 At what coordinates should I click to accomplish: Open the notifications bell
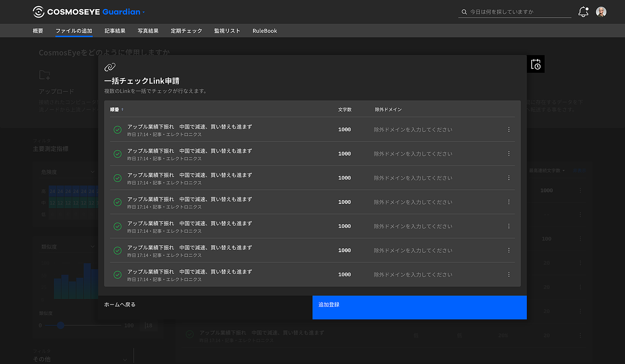[583, 12]
